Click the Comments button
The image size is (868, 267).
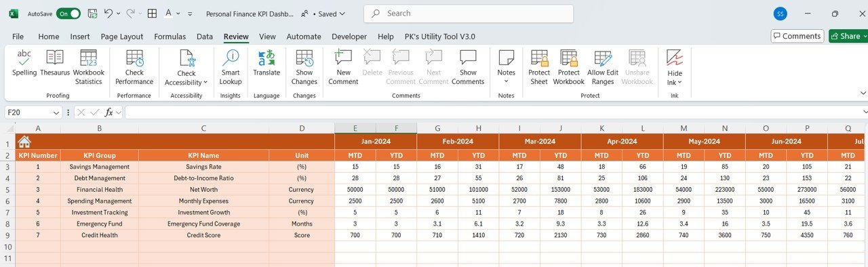point(797,36)
